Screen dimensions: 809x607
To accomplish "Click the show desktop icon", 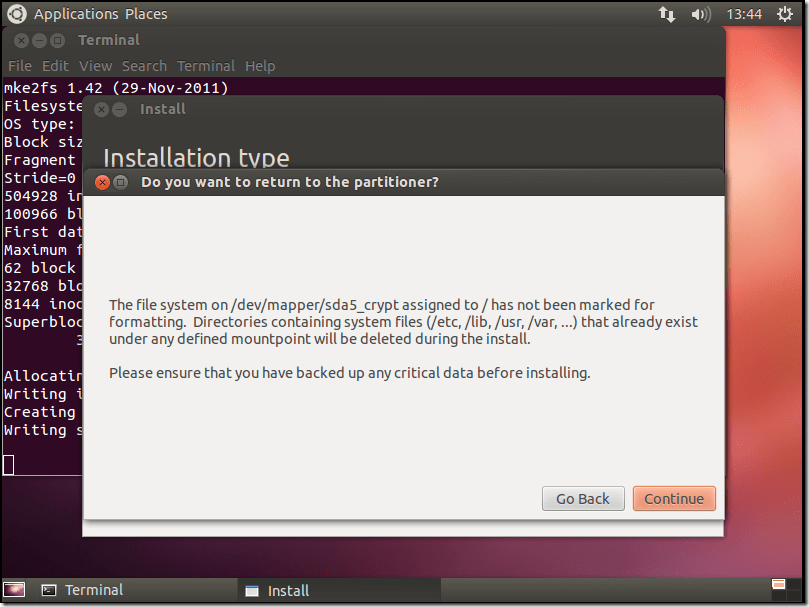I will click(x=15, y=590).
